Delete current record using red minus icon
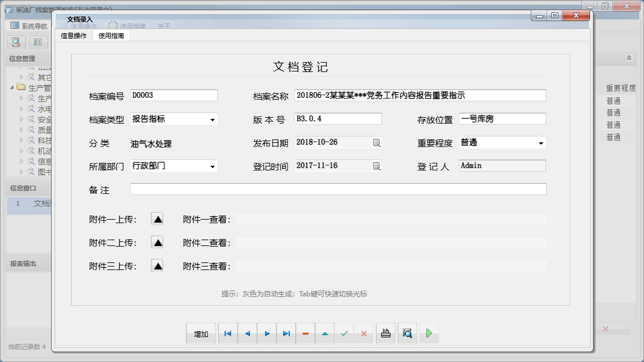This screenshot has width=644, height=362. [306, 333]
